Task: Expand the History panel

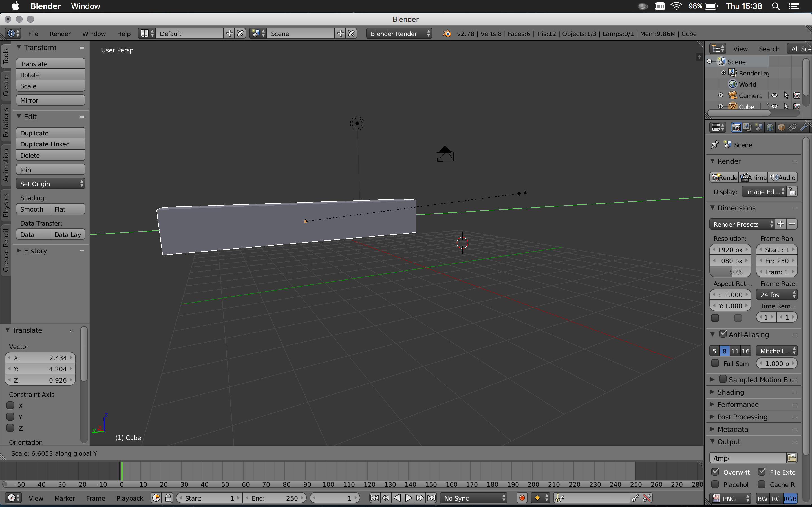Action: (x=35, y=251)
